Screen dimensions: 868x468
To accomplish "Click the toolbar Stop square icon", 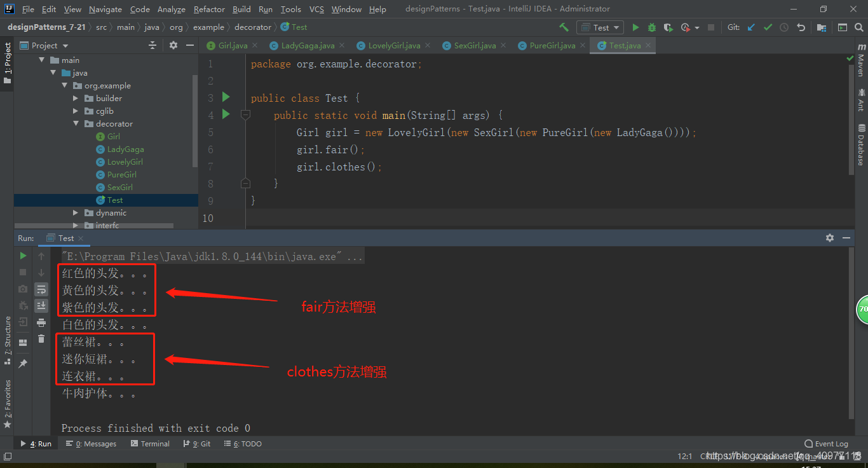I will point(711,27).
